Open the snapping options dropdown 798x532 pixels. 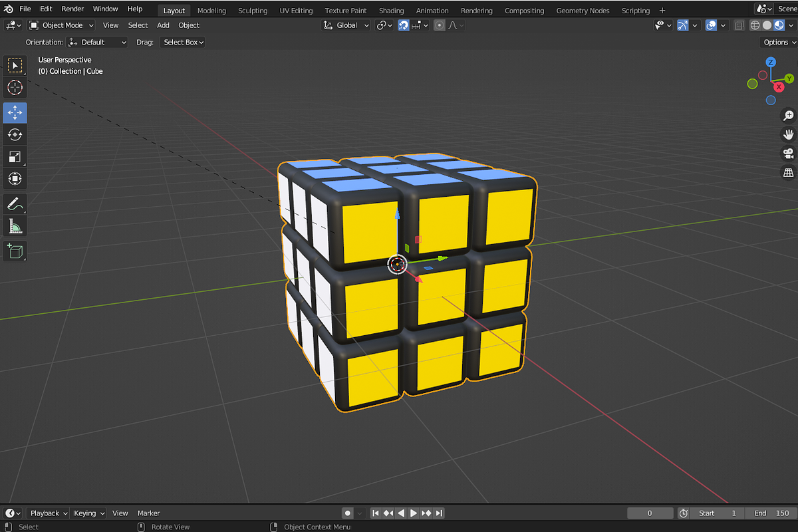pos(419,25)
